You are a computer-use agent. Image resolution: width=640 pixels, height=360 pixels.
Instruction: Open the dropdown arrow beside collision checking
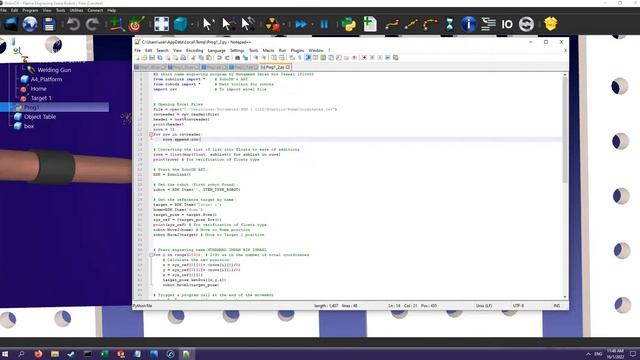tap(284, 25)
